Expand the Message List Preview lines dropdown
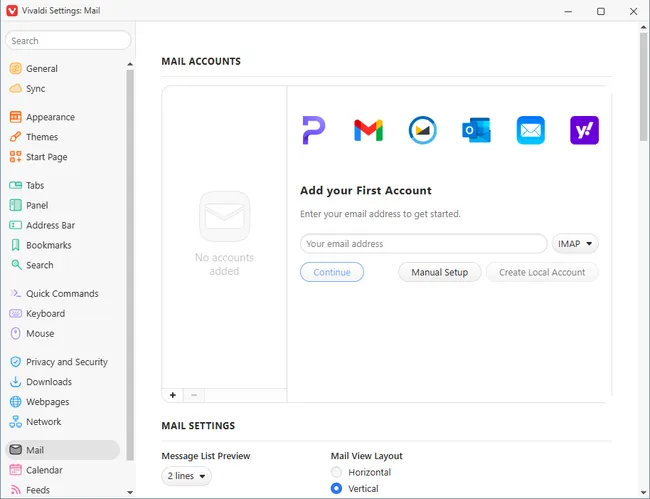The image size is (650, 499). coord(186,477)
